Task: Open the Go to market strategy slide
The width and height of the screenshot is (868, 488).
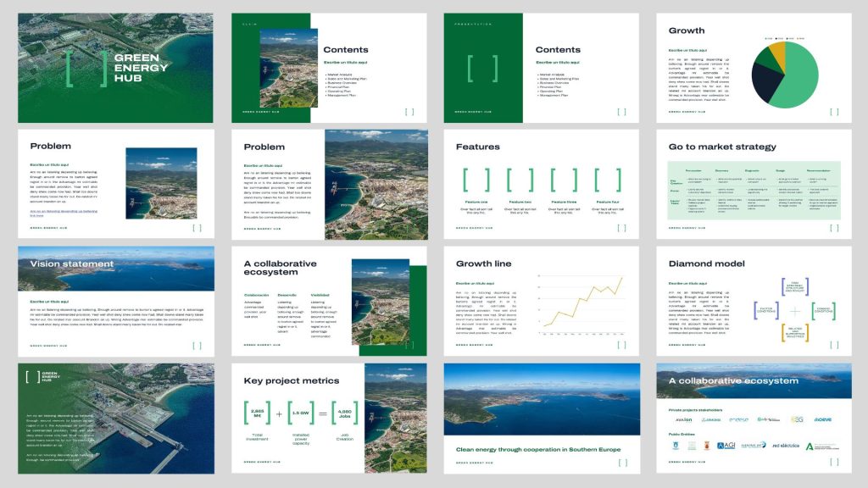Action: [754, 183]
